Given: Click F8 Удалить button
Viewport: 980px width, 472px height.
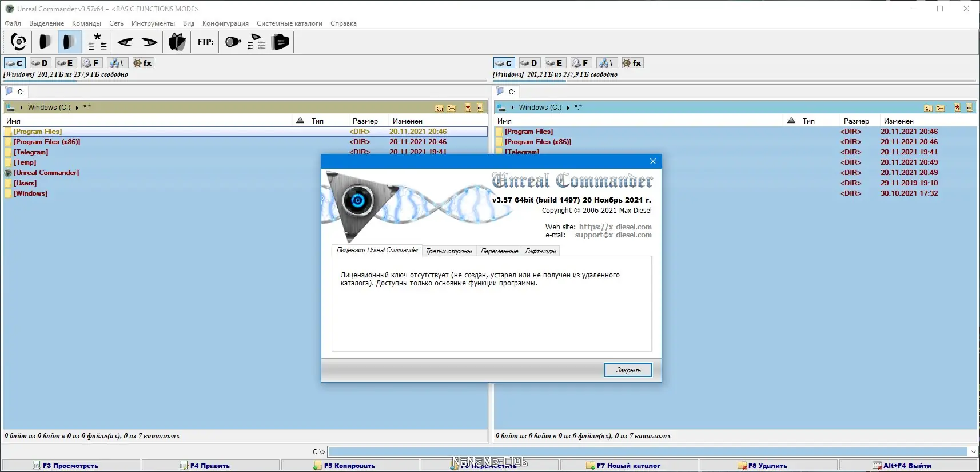Looking at the screenshot, I should pyautogui.click(x=768, y=466).
